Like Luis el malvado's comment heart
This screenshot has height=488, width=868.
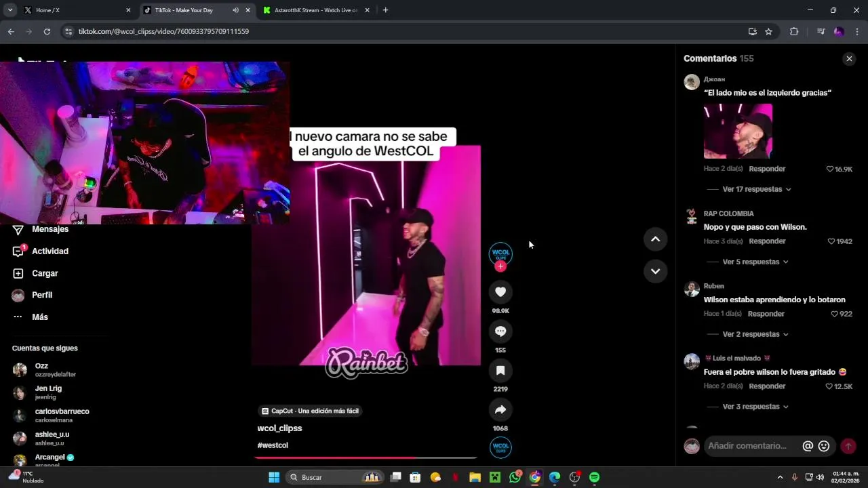pos(829,386)
